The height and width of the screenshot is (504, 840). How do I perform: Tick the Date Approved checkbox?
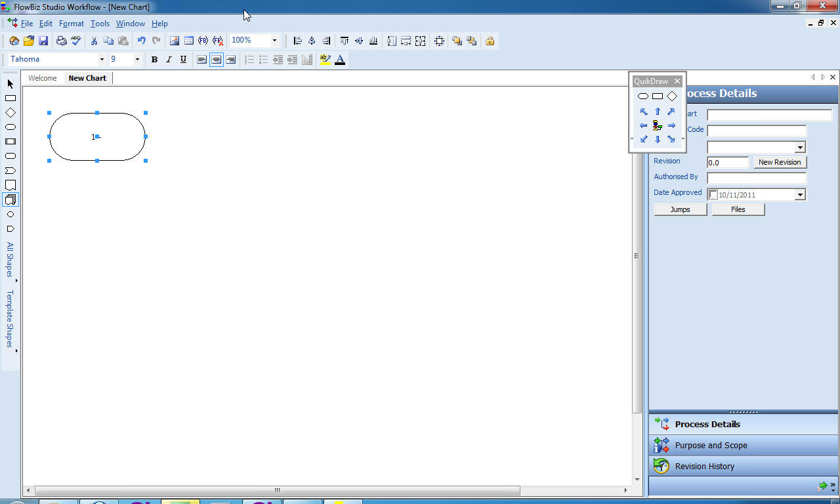(713, 194)
